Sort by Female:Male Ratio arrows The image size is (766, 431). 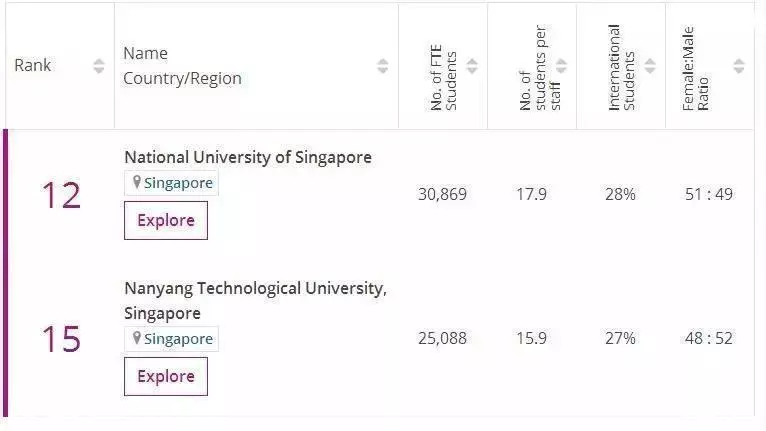[739, 65]
